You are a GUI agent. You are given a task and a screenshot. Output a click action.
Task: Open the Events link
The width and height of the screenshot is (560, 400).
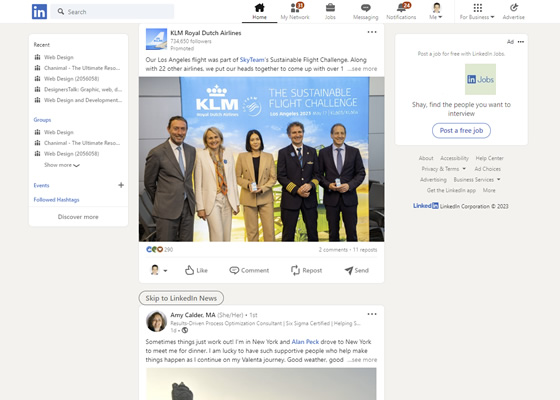[41, 185]
